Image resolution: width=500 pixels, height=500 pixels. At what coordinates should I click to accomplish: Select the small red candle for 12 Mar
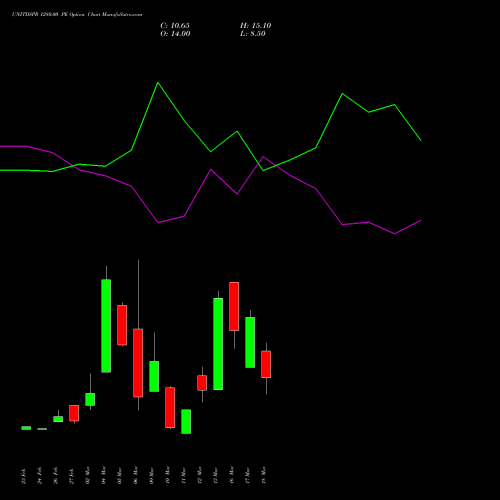(x=202, y=383)
